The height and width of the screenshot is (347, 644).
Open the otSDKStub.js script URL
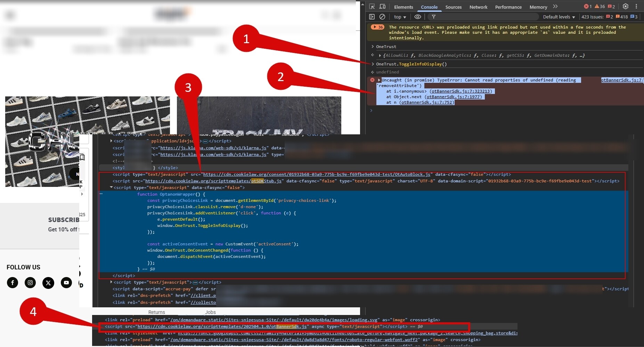pyautogui.click(x=213, y=181)
